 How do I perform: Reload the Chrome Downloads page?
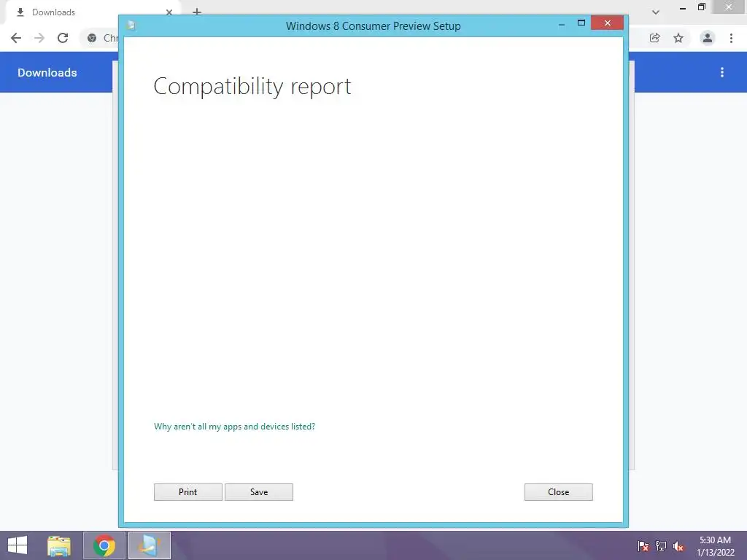pos(63,38)
